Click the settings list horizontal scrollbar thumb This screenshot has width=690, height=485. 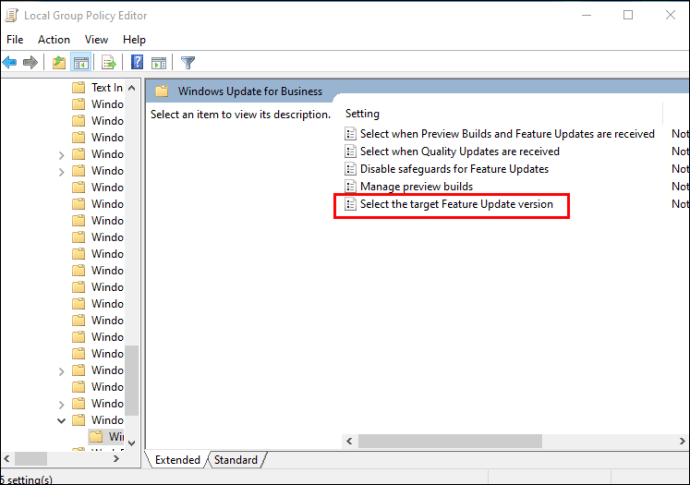450,441
